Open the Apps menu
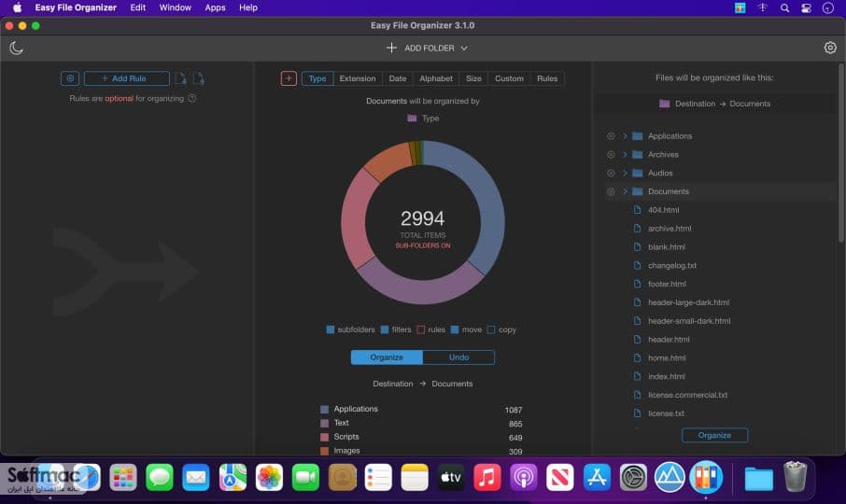This screenshot has width=846, height=504. 215,8
